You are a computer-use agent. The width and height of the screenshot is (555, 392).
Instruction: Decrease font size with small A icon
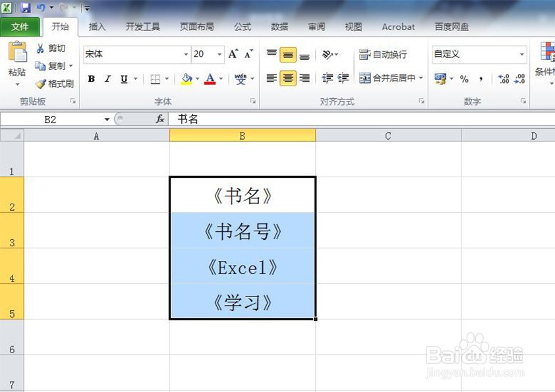pyautogui.click(x=249, y=54)
